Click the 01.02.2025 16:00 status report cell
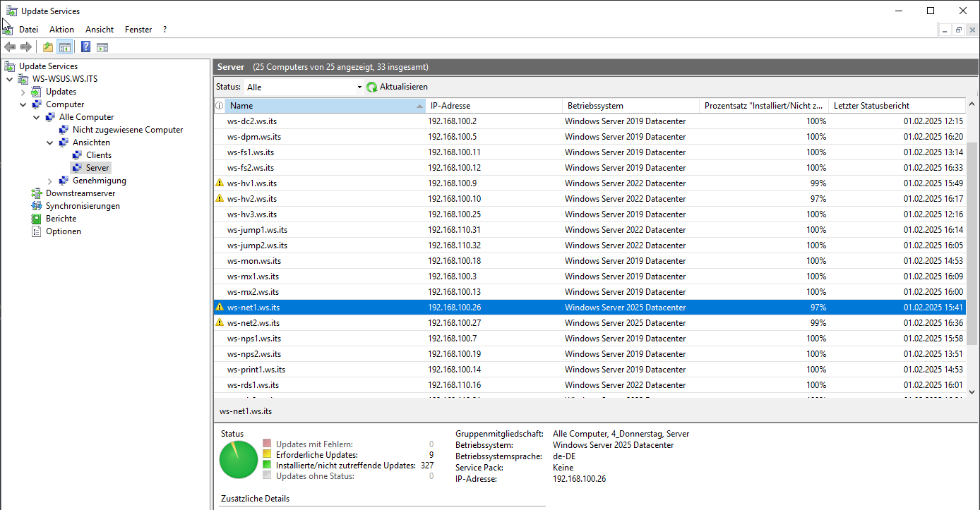Viewport: 980px width, 510px height. [x=933, y=291]
